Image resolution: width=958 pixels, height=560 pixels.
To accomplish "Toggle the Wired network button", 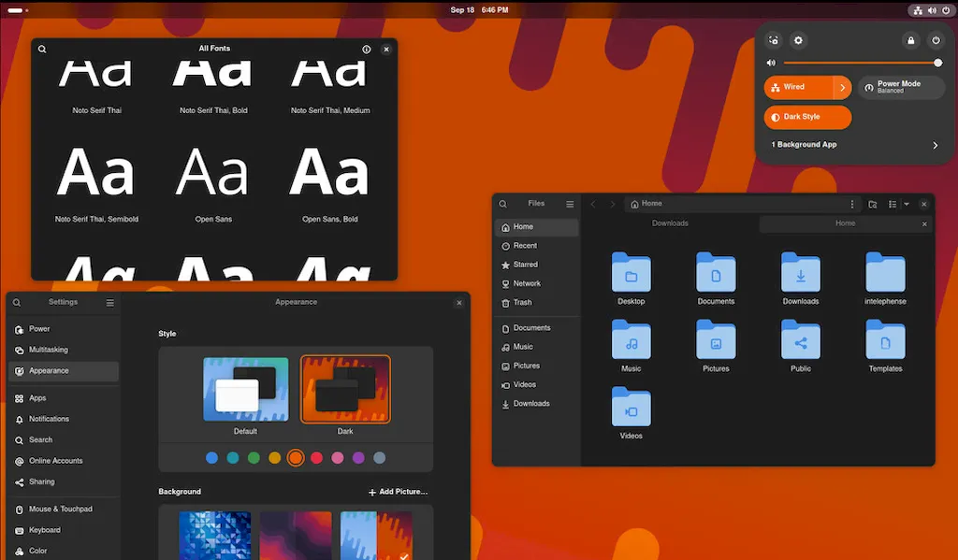I will [799, 87].
